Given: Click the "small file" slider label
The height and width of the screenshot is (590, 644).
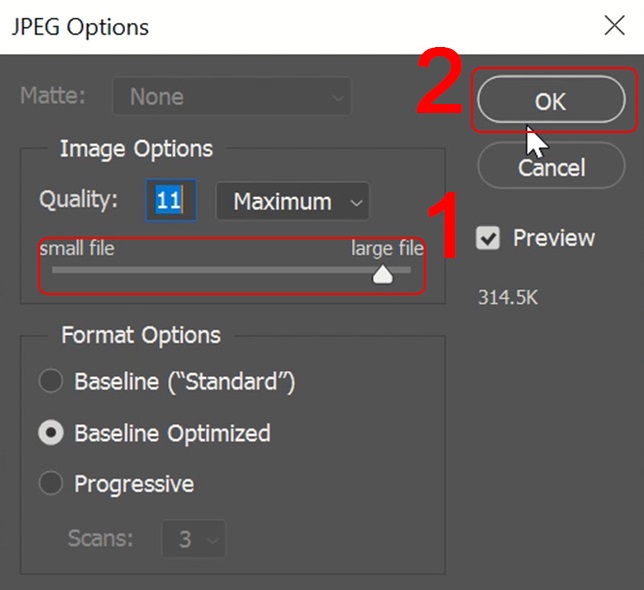Looking at the screenshot, I should click(77, 248).
